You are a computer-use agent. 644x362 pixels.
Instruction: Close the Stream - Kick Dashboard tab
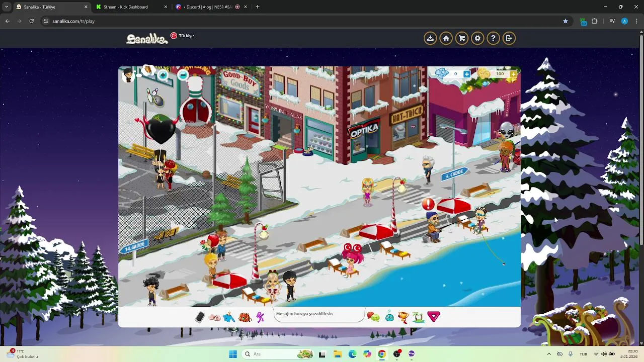click(166, 7)
